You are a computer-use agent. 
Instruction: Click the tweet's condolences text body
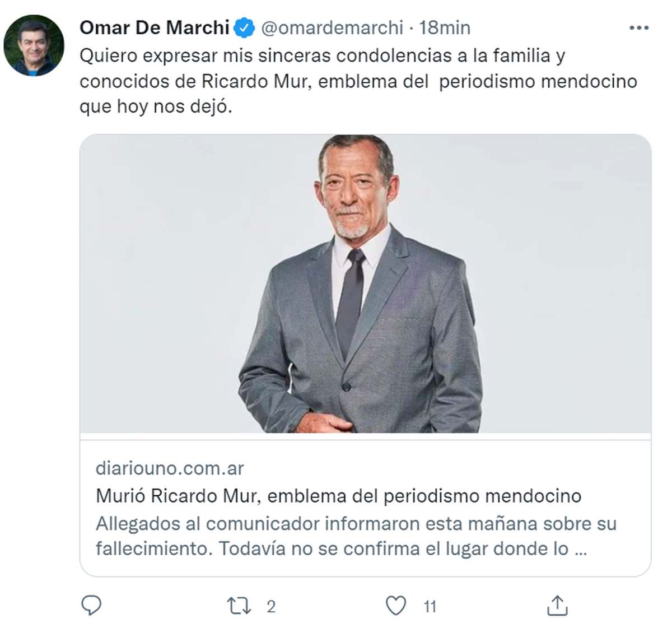coord(322,56)
